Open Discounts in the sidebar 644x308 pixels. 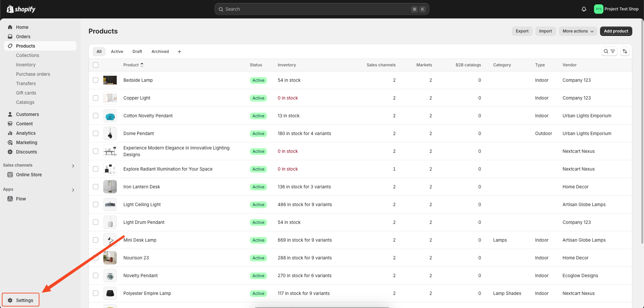pos(26,152)
